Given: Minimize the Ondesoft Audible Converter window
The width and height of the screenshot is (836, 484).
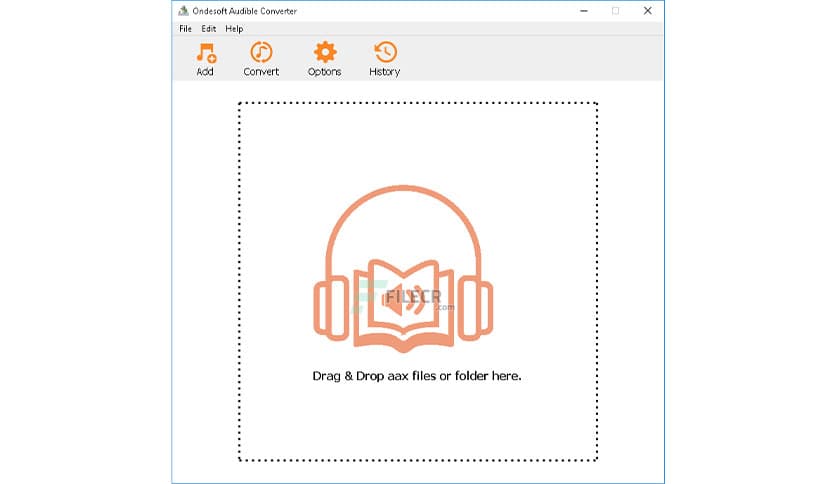Looking at the screenshot, I should (584, 11).
